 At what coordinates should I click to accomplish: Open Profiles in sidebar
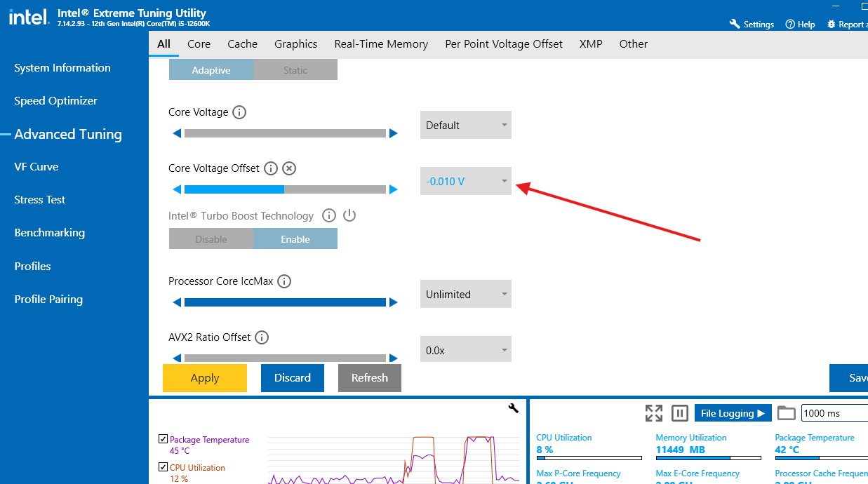tap(32, 267)
